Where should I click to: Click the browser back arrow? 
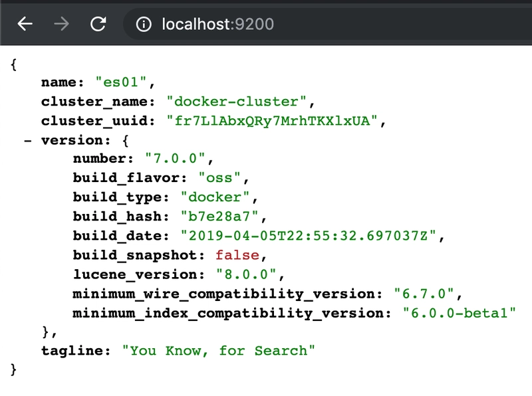[x=25, y=25]
